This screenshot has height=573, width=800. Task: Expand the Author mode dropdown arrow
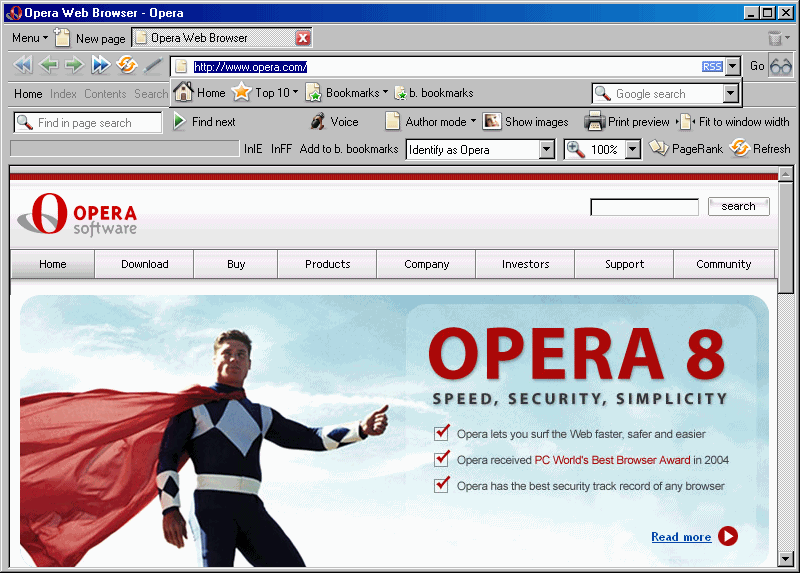473,121
